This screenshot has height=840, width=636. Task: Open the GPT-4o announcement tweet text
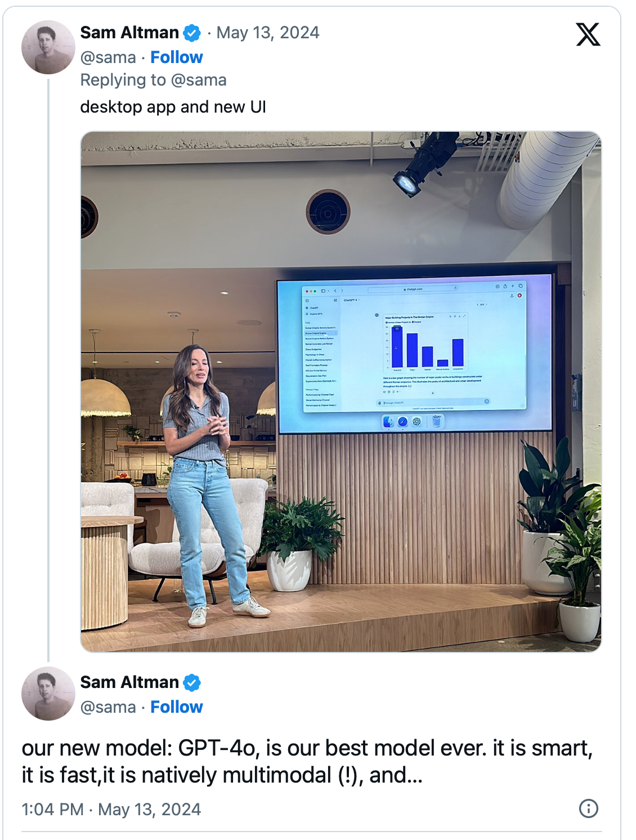[x=307, y=762]
